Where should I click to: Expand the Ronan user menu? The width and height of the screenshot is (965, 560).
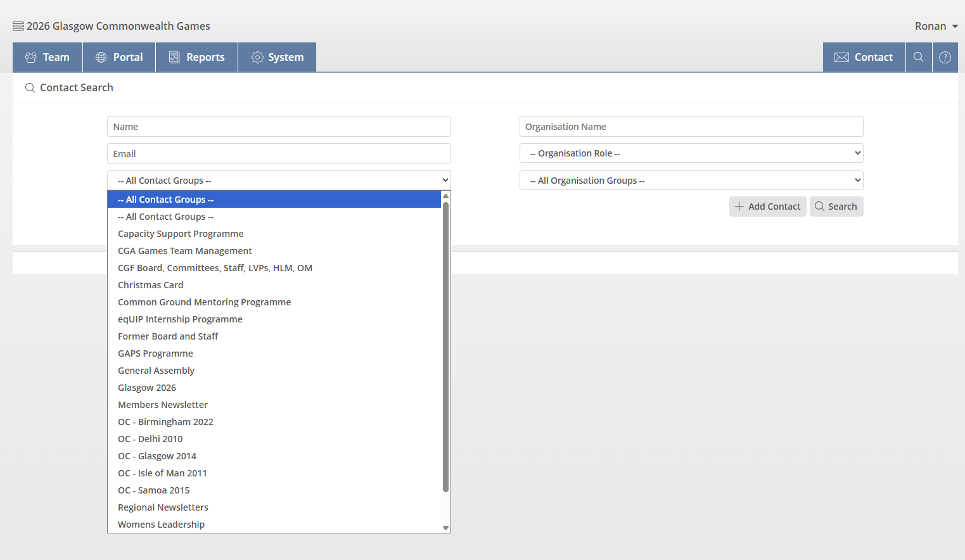pyautogui.click(x=936, y=26)
